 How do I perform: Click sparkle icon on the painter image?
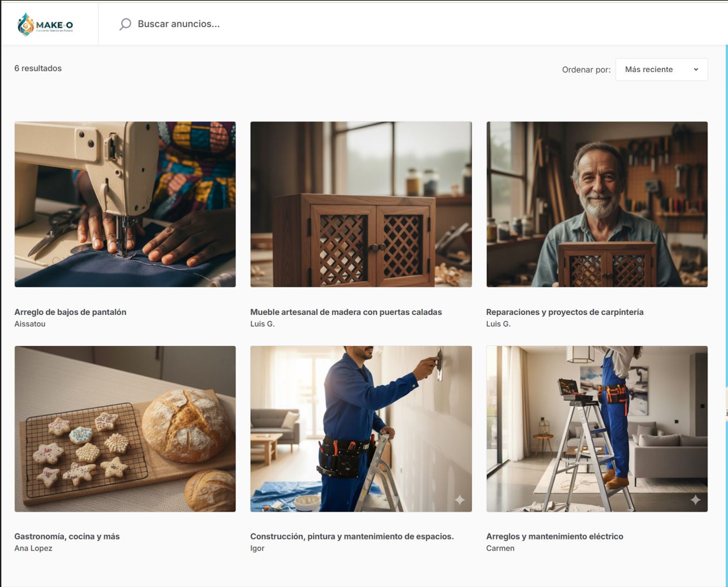[x=459, y=501]
